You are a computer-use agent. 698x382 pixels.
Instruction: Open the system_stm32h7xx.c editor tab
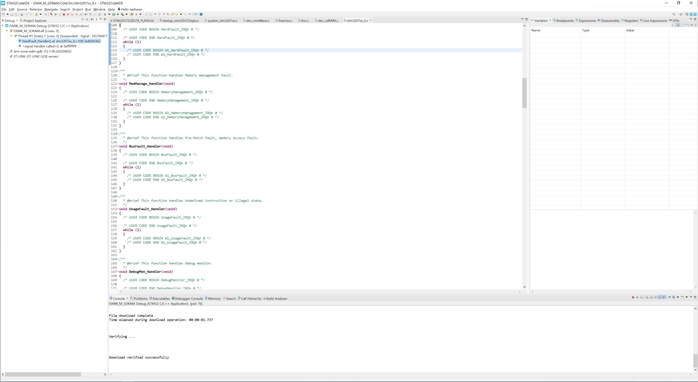coord(222,20)
